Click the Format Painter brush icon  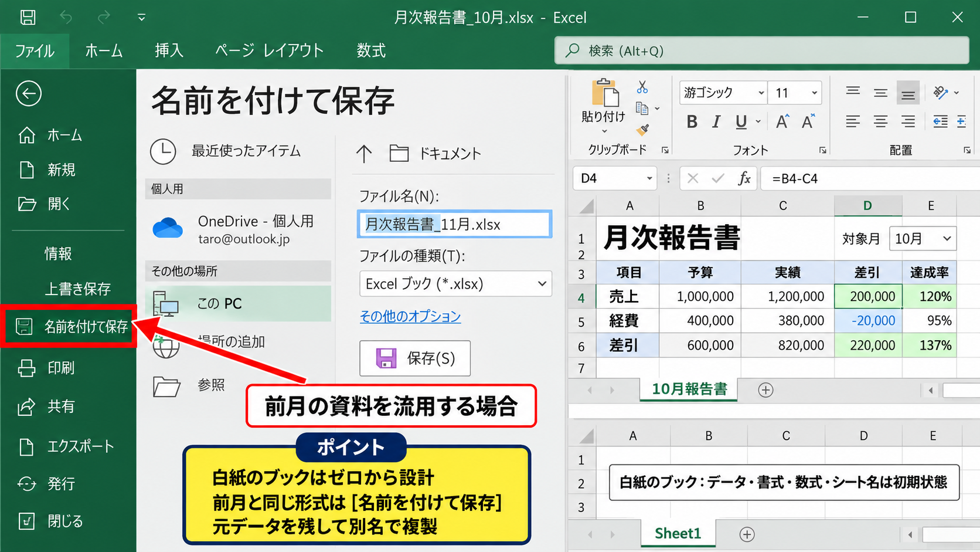(643, 128)
